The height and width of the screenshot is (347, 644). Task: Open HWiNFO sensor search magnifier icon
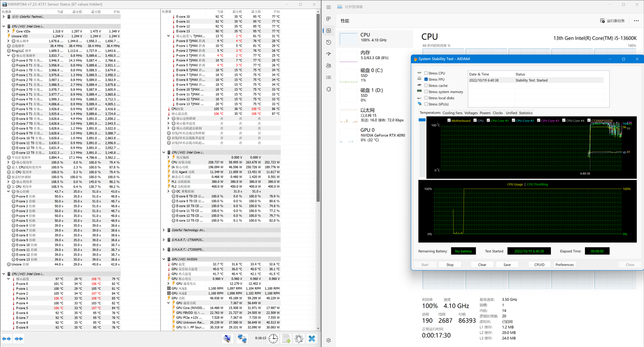(228, 339)
